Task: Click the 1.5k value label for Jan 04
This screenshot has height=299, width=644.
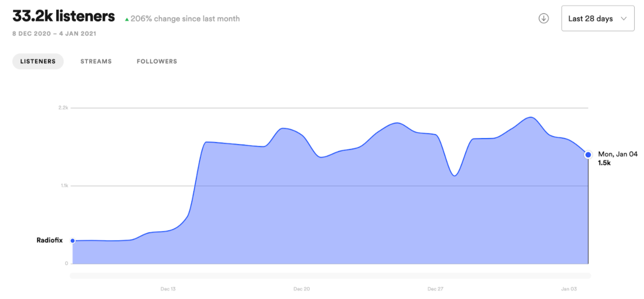Action: [x=604, y=163]
